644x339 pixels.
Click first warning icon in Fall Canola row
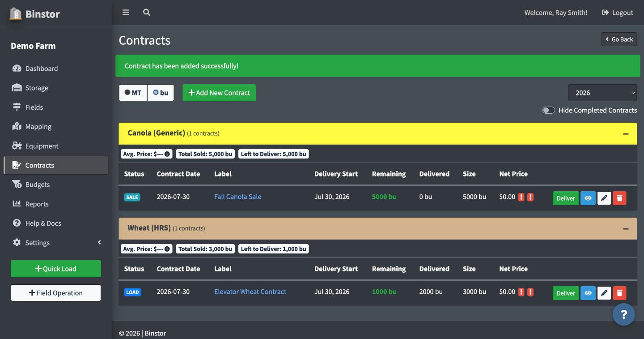521,197
